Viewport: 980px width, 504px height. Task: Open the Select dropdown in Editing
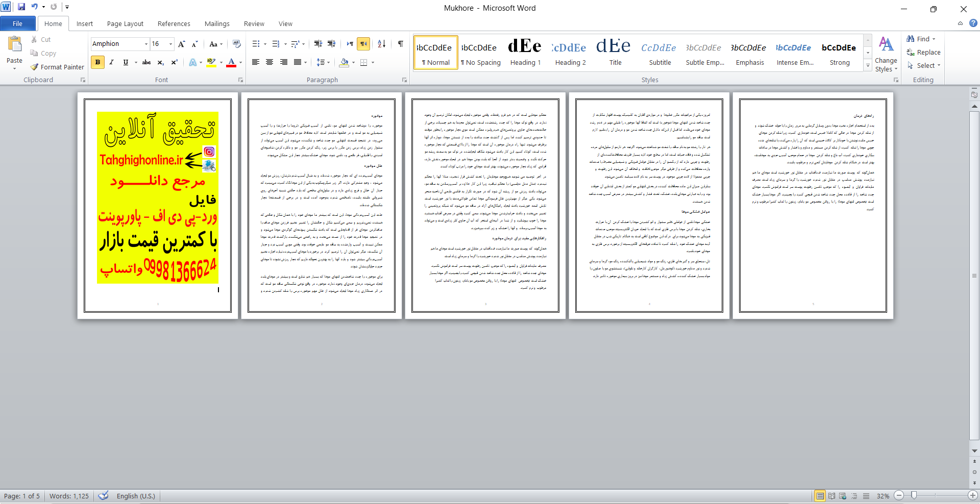pyautogui.click(x=924, y=65)
